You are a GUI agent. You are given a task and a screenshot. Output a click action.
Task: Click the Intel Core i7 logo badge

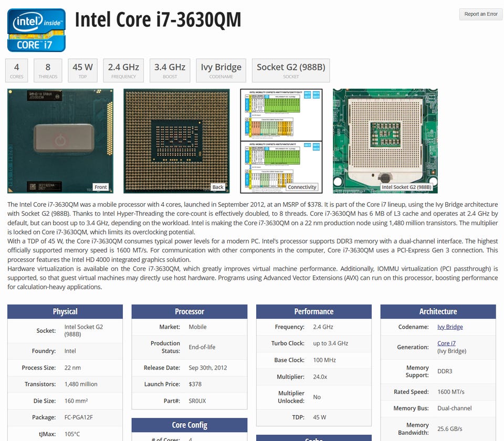tap(36, 30)
